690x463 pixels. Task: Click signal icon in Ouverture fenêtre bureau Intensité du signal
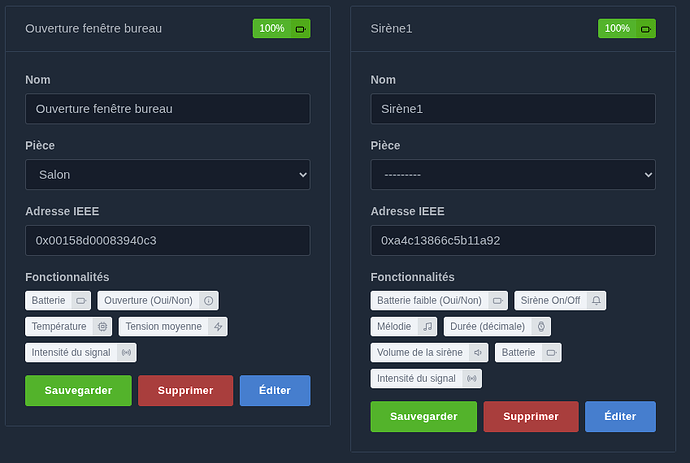126,353
